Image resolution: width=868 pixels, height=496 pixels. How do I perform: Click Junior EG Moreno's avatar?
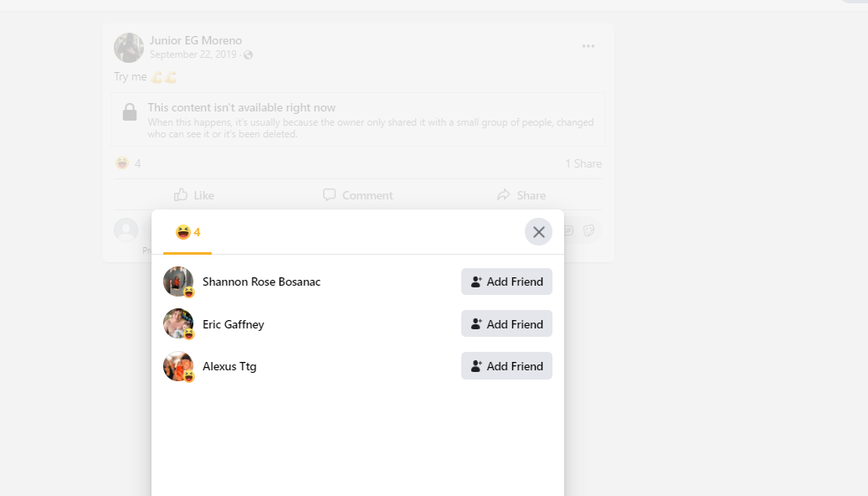pos(129,48)
